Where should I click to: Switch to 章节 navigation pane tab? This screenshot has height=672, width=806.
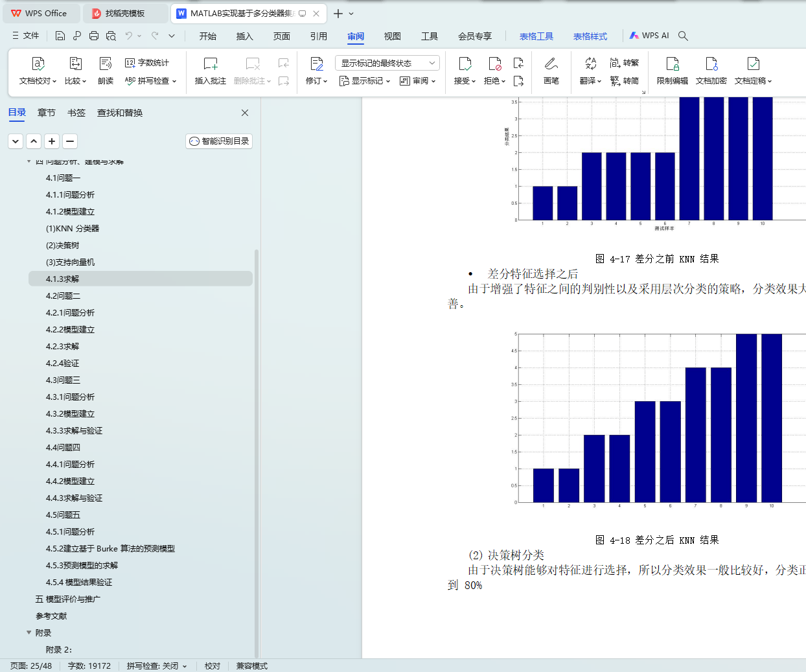tap(47, 113)
